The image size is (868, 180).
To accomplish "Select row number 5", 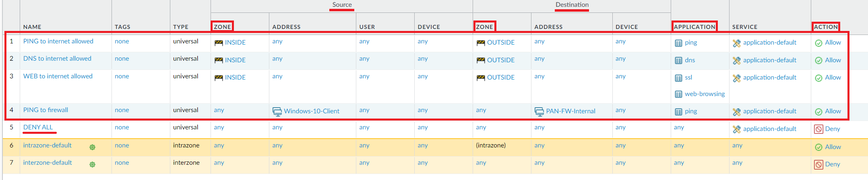I will [11, 127].
